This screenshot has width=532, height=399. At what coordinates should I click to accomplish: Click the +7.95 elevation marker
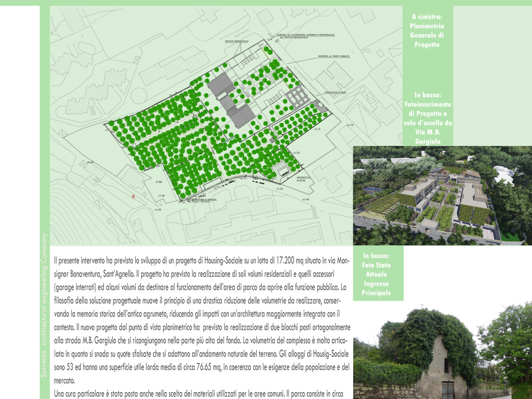coord(161,196)
